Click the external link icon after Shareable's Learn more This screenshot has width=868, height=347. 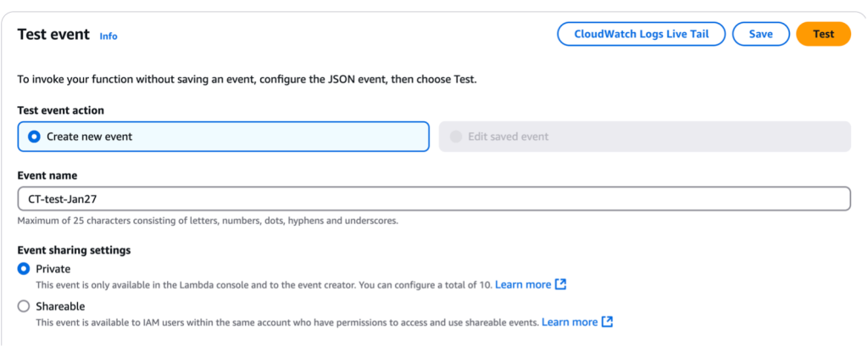607,322
